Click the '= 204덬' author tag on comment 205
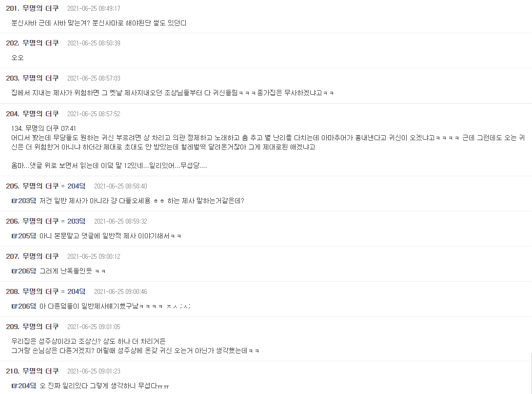The image size is (532, 394). click(73, 186)
